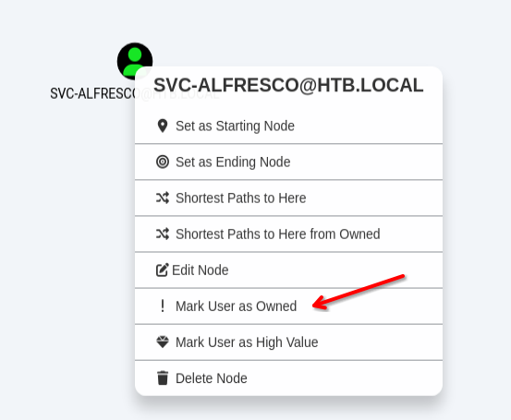Click shuffle icon beside Shortest Paths from Owned
This screenshot has height=420, width=511.
coord(163,234)
